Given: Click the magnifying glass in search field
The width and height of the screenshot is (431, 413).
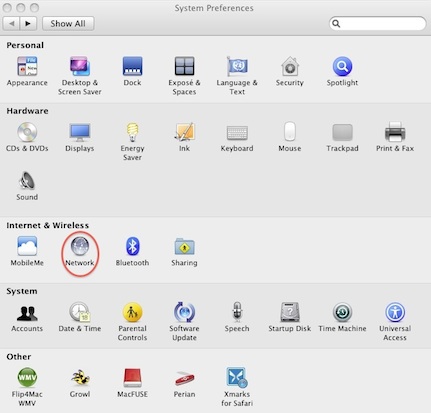Looking at the screenshot, I should point(336,24).
